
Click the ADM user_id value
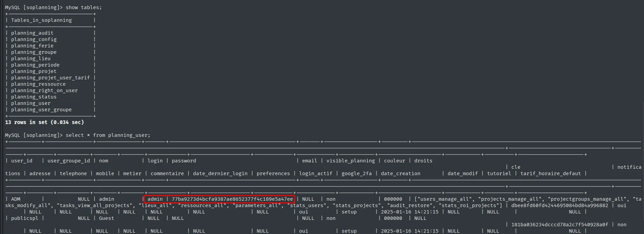coord(16,199)
